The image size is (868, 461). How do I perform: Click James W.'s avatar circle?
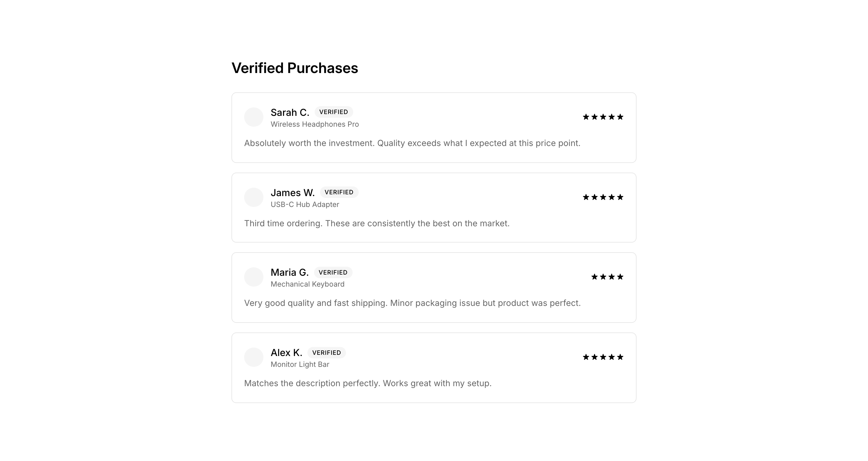(x=253, y=197)
